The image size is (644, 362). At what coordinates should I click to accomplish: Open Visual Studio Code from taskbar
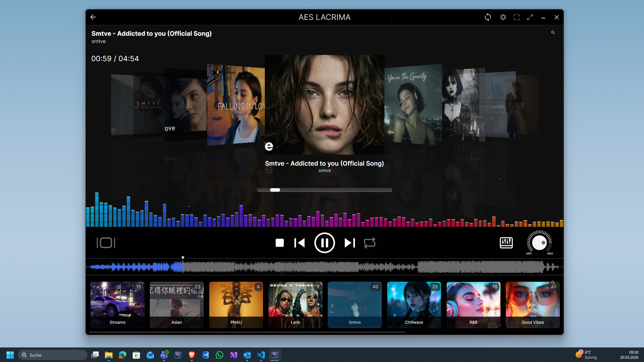261,355
